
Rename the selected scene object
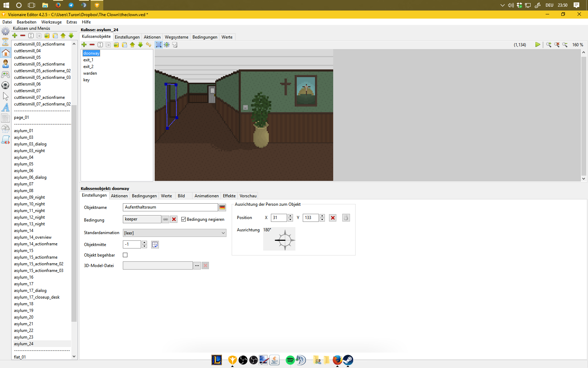coord(100,45)
